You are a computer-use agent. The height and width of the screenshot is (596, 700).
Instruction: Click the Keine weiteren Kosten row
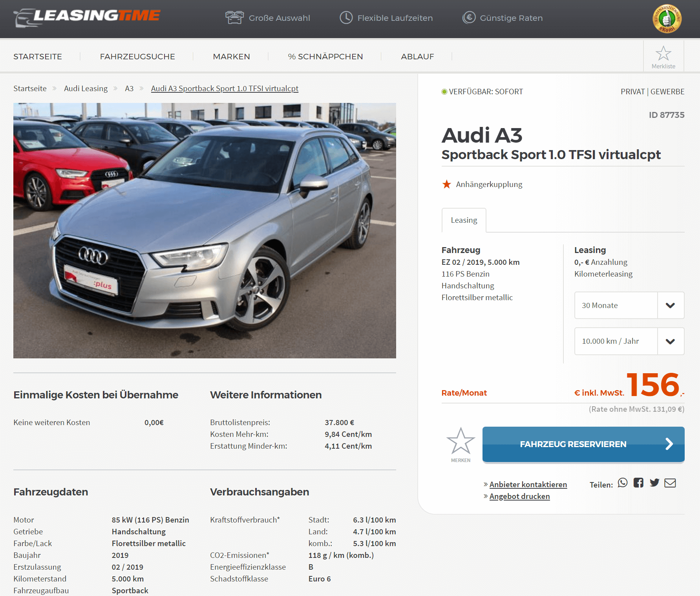89,422
